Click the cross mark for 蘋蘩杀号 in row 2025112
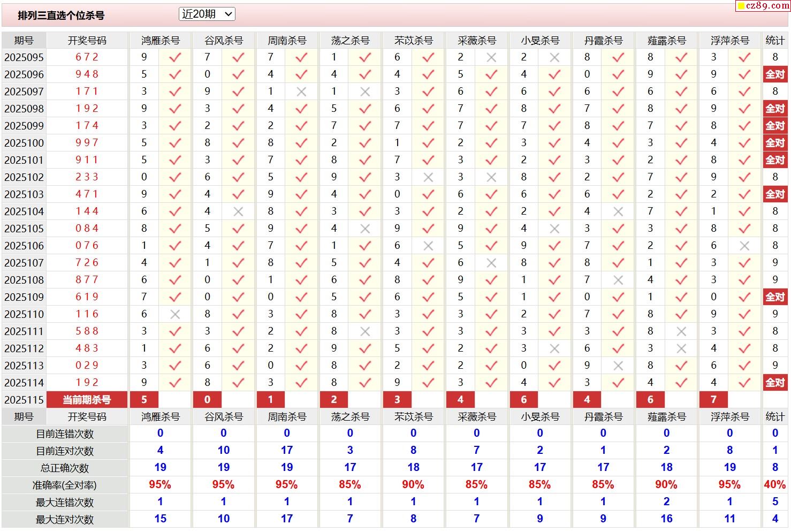This screenshot has height=532, width=791. coord(681,348)
